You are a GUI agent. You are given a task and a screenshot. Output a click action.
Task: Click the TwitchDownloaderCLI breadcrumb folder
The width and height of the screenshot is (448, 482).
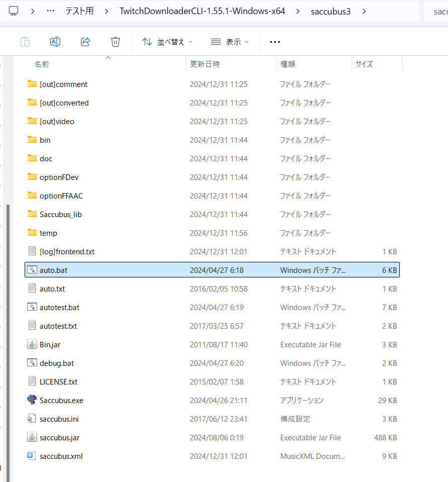coord(202,11)
